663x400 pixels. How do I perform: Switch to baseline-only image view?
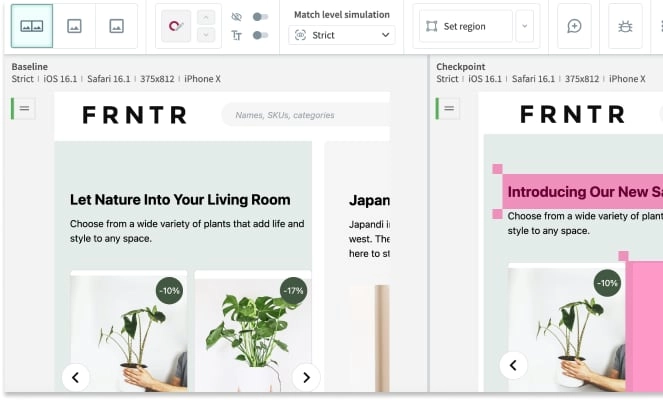[x=74, y=26]
